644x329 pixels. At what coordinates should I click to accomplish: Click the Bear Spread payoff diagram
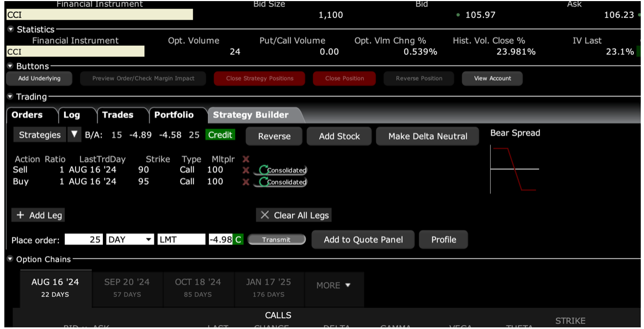pos(515,169)
